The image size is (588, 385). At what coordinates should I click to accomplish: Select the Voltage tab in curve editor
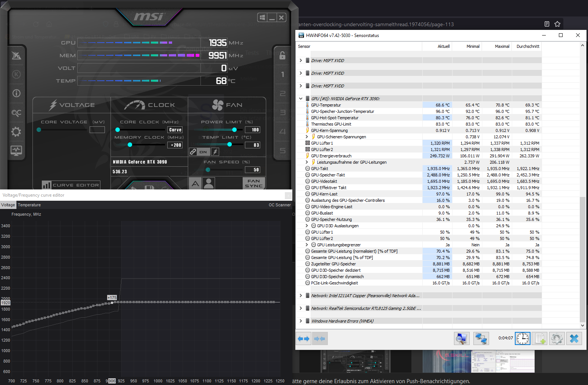point(8,205)
